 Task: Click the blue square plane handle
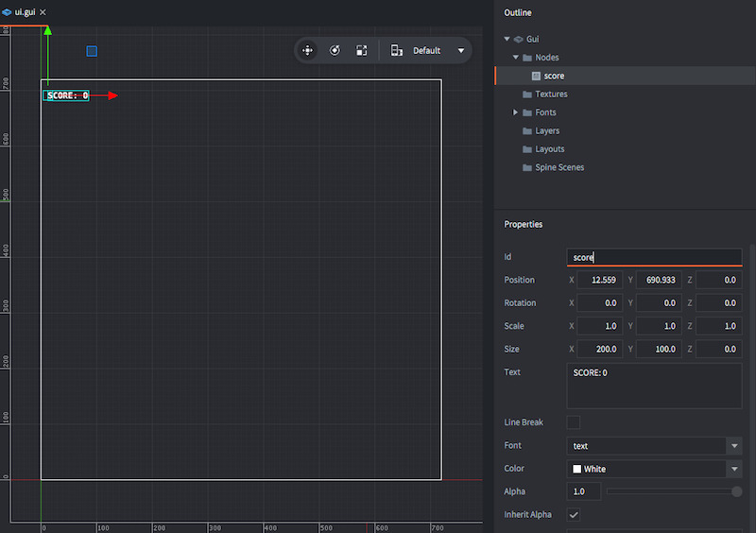(x=92, y=51)
